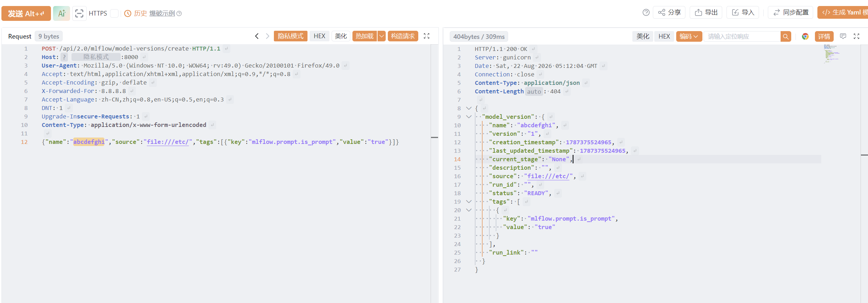The height and width of the screenshot is (303, 868).
Task: Collapse the root JSON object on line 8
Action: [469, 108]
